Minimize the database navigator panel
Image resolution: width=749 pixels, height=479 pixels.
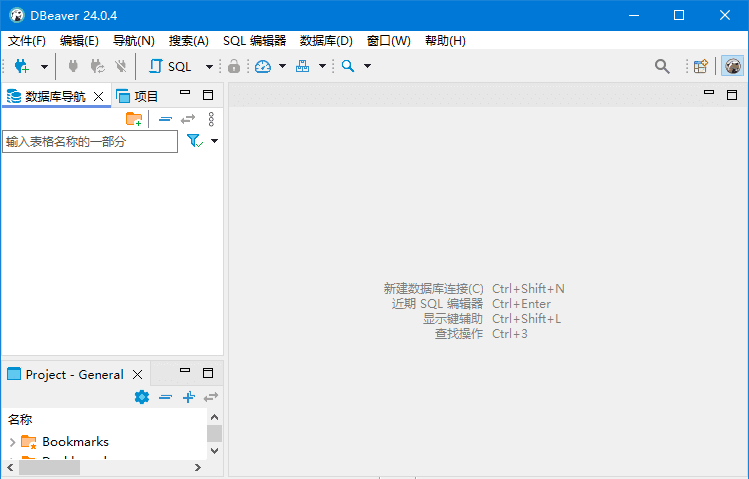coord(185,93)
